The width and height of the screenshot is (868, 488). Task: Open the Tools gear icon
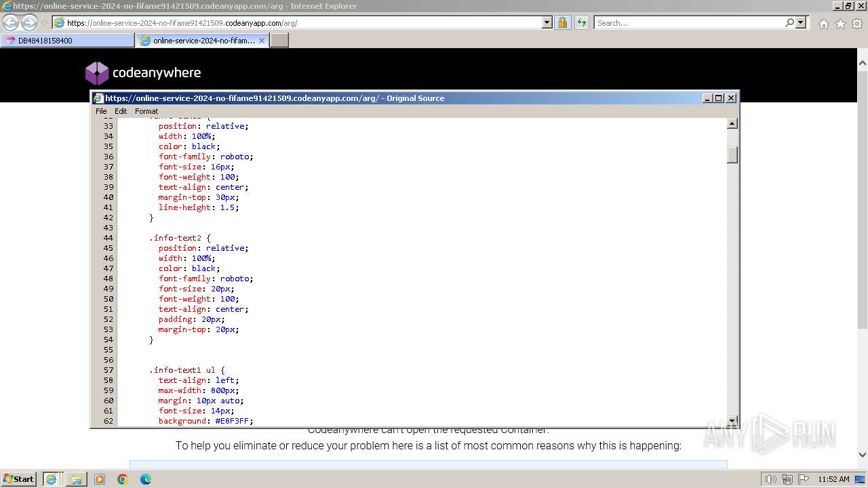point(857,24)
